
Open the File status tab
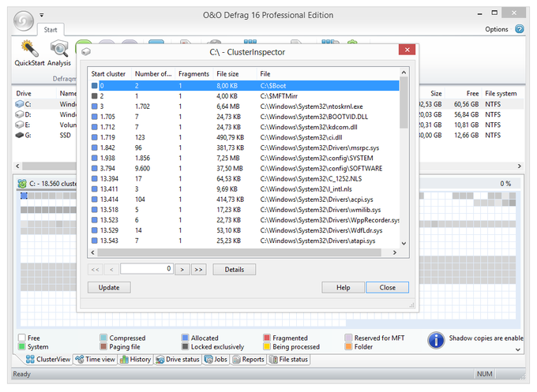tap(289, 359)
